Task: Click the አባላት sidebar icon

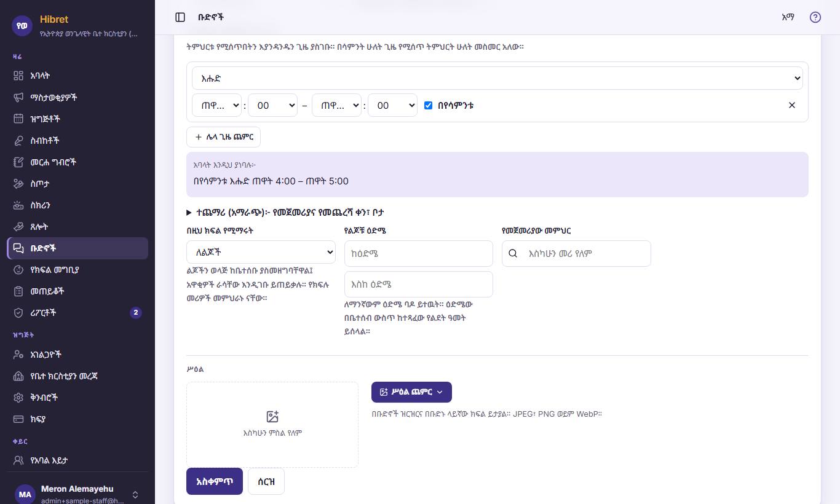Action: 18,76
